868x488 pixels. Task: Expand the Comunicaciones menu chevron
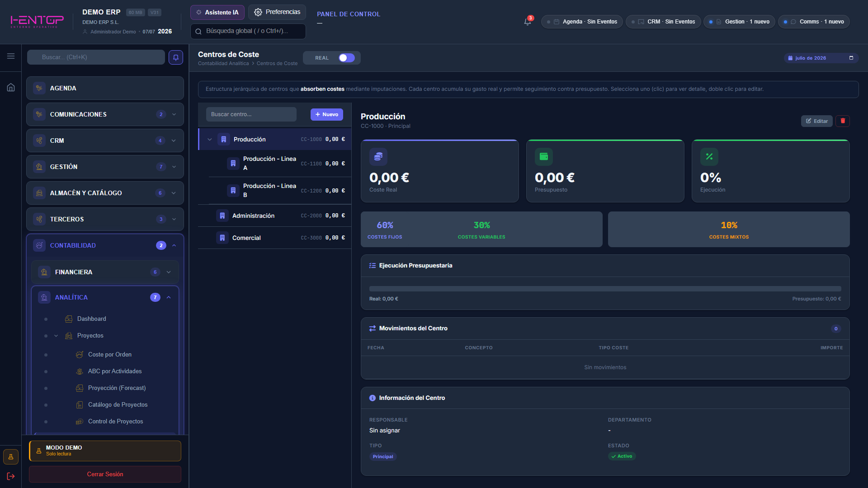(174, 114)
